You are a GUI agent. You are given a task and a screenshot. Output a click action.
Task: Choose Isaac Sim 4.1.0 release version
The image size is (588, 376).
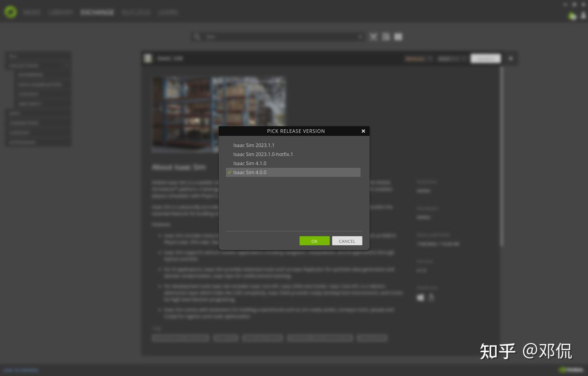[293, 163]
